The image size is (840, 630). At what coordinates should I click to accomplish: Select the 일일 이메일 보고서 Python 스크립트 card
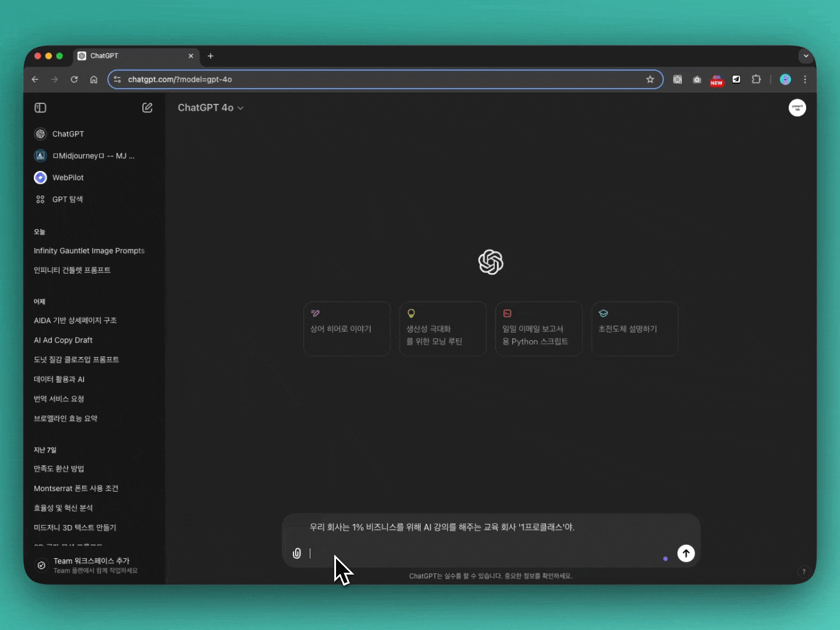tap(539, 329)
